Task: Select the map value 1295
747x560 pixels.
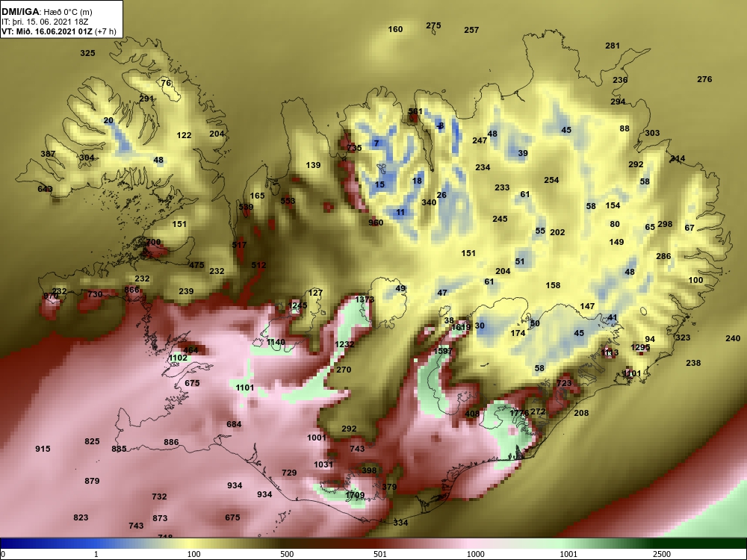Action: [x=641, y=348]
